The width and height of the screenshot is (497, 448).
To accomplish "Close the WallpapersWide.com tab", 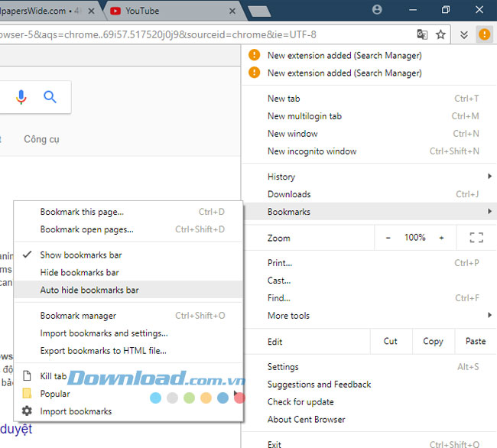I will coord(91,11).
